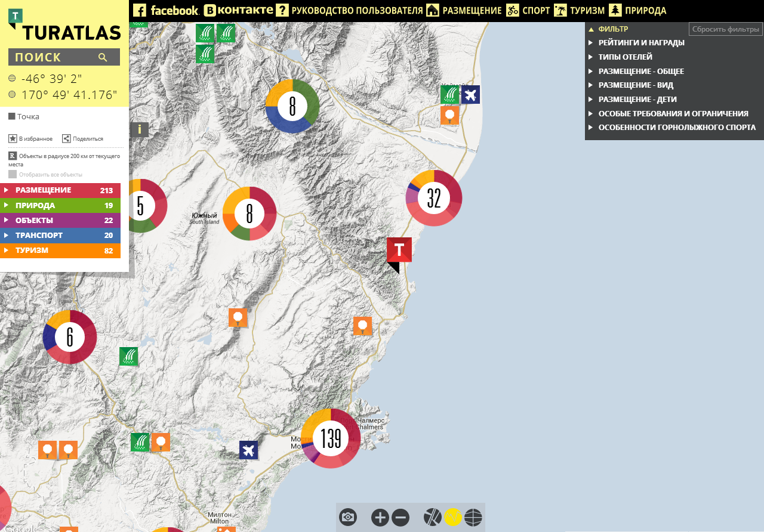Image resolution: width=764 pixels, height=532 pixels.
Task: Expand ТИПЫ ОТЕЛЕЙ filter section
Action: (x=620, y=57)
